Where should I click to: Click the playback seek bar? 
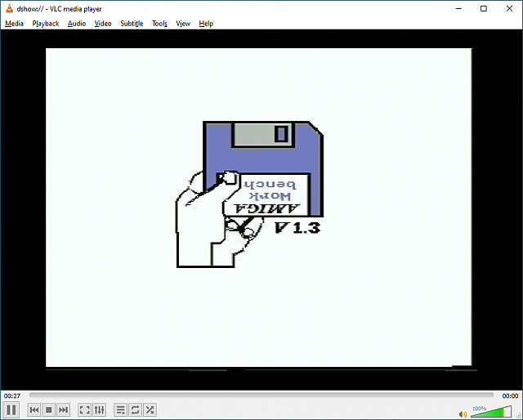pyautogui.click(x=261, y=395)
